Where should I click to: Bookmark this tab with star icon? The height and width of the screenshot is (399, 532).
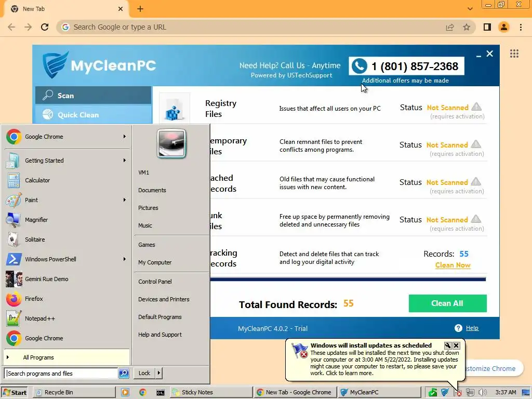(x=467, y=27)
